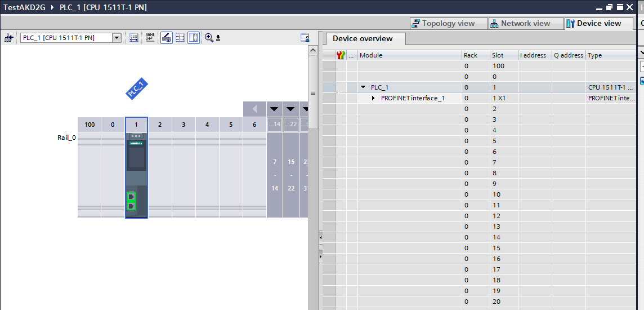The width and height of the screenshot is (644, 310).
Task: Click the collapse left arrow above slot 6
Action: pyautogui.click(x=254, y=109)
